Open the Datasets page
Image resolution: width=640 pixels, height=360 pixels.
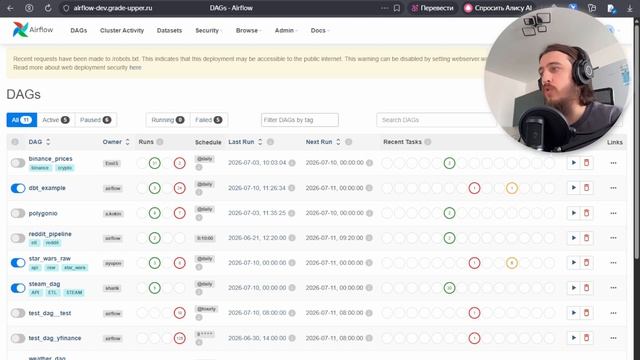coord(169,30)
